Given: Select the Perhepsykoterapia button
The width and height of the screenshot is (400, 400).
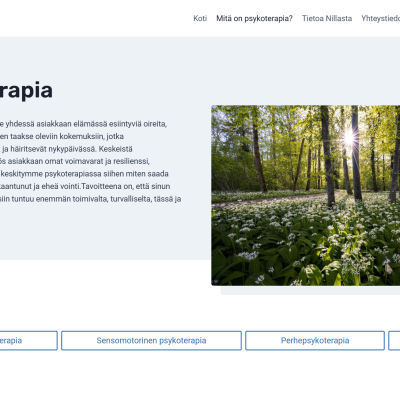Looking at the screenshot, I should [x=315, y=341].
